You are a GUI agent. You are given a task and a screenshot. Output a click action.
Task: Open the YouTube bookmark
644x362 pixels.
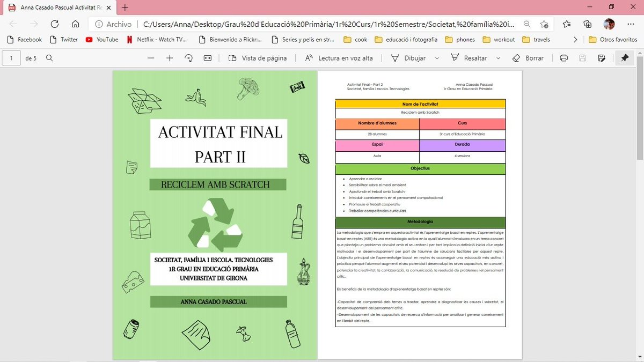101,39
